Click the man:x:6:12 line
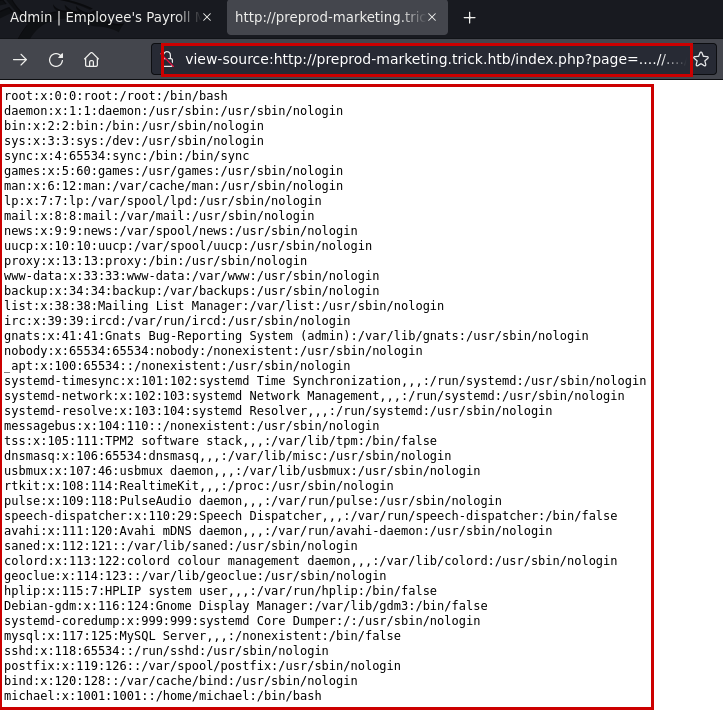 pos(173,186)
